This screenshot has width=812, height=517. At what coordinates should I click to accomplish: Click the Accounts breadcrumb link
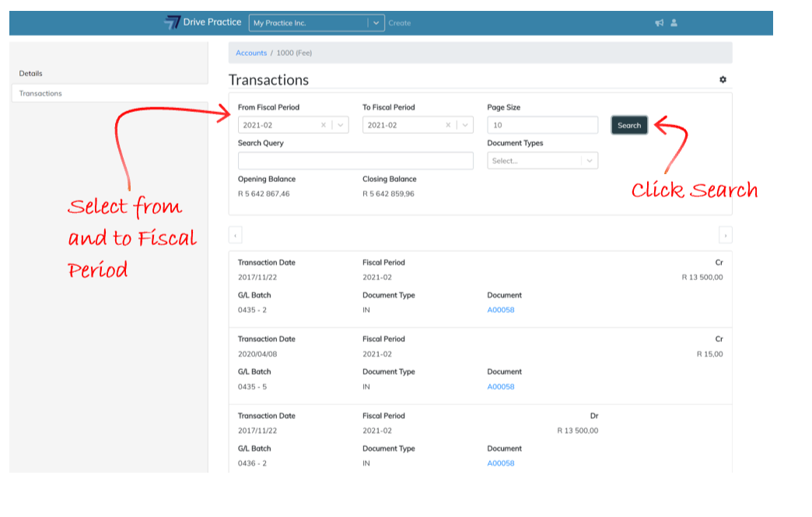click(251, 53)
